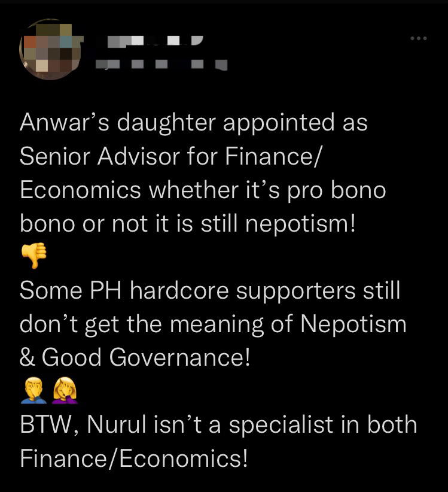Open the blurred username handle below the name
The width and height of the screenshot is (448, 492).
(x=161, y=64)
